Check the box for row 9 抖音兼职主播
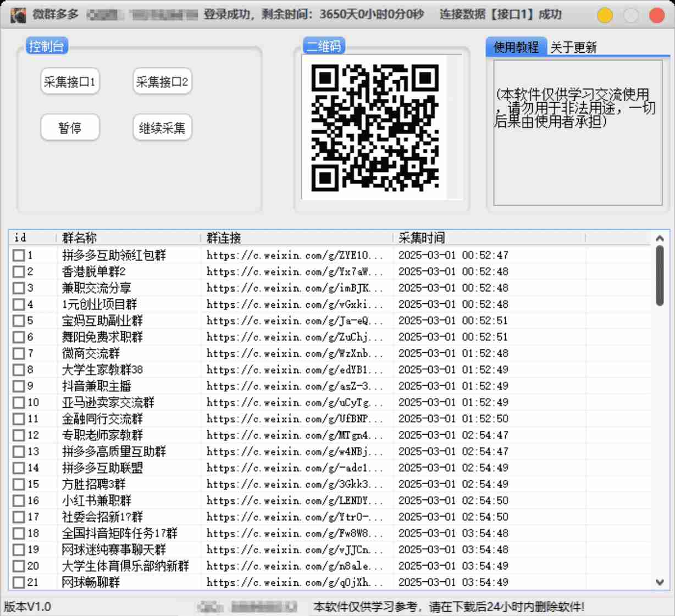Screen dimensions: 675x616 tap(19, 386)
